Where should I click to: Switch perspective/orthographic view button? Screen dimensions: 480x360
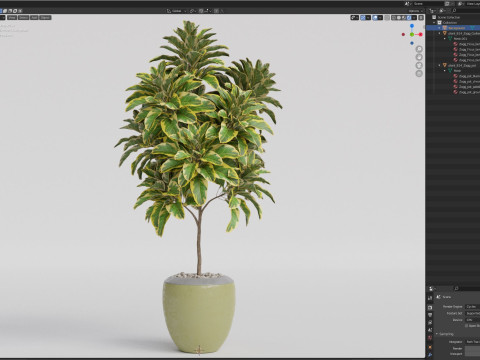coord(419,73)
